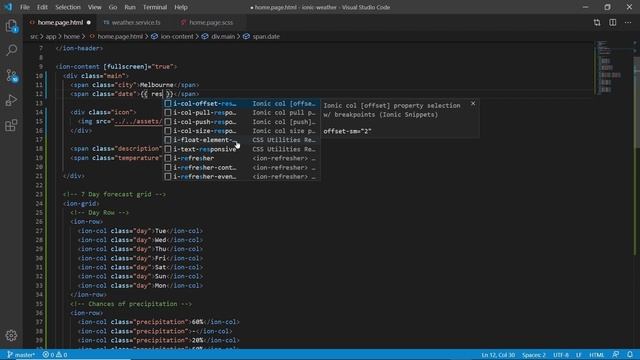Image resolution: width=640 pixels, height=360 pixels.
Task: Click the 7 Day forecast grid comment
Action: pos(114,194)
